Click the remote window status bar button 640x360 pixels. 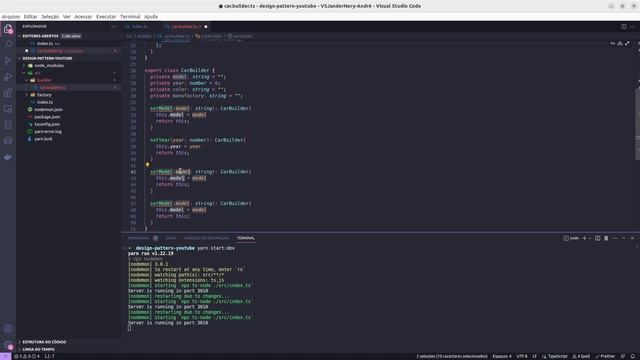click(5, 356)
